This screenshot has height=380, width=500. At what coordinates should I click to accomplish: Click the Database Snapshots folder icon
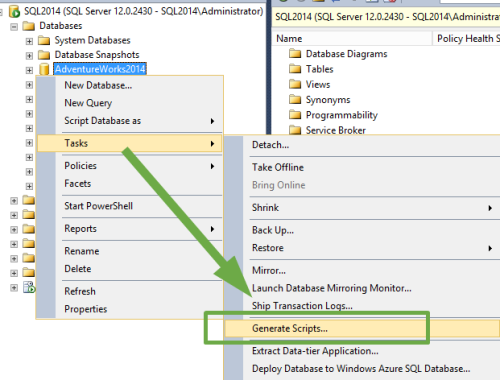44,55
